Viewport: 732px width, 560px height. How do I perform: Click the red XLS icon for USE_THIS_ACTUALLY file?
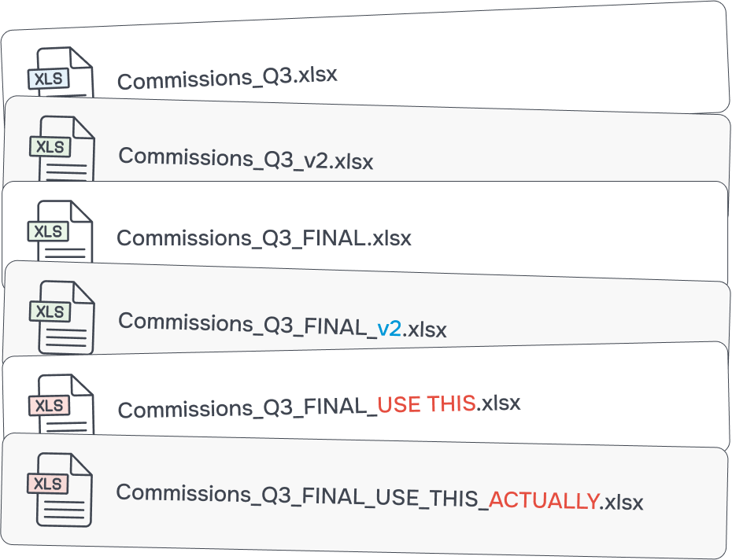point(59,490)
